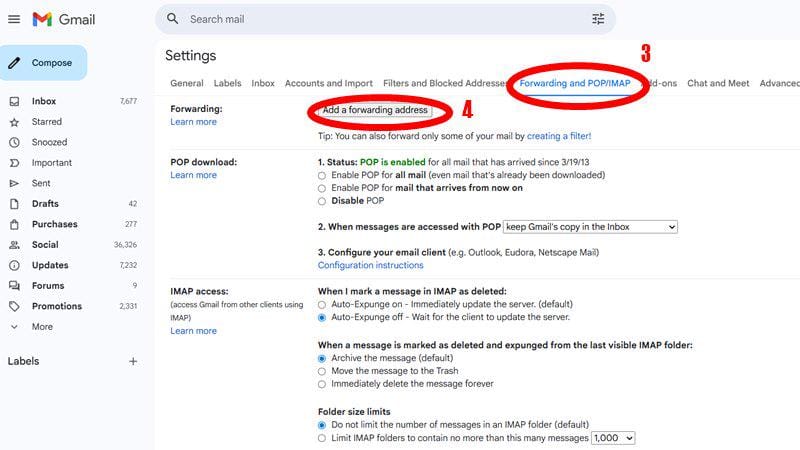Click the Compose button
This screenshot has width=800, height=450.
click(43, 63)
